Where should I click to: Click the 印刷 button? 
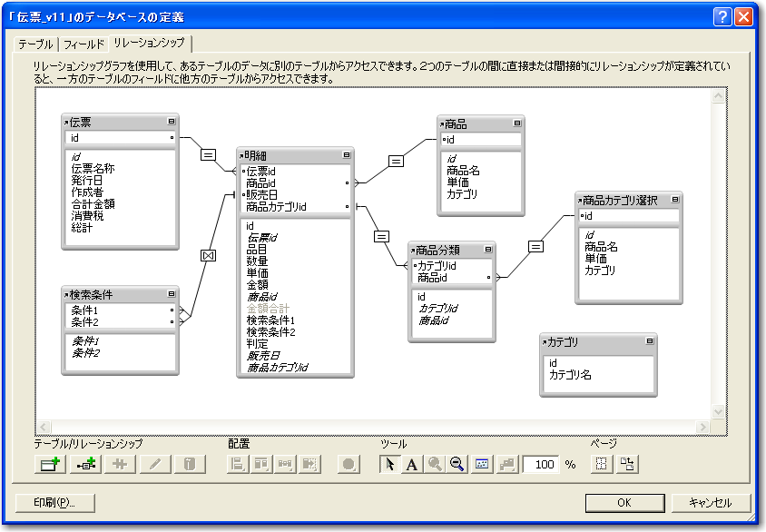54,502
